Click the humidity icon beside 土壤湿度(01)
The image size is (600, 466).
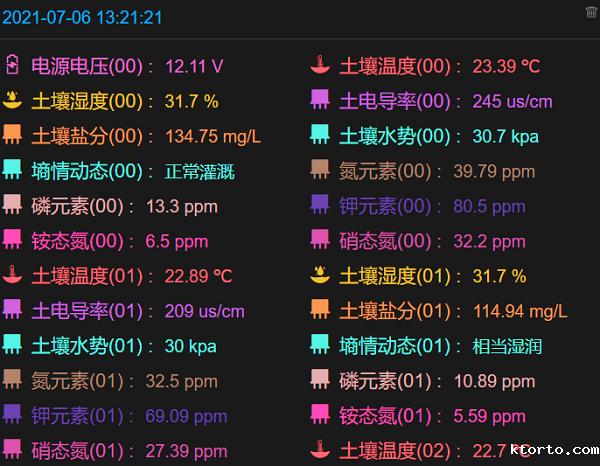tap(319, 275)
